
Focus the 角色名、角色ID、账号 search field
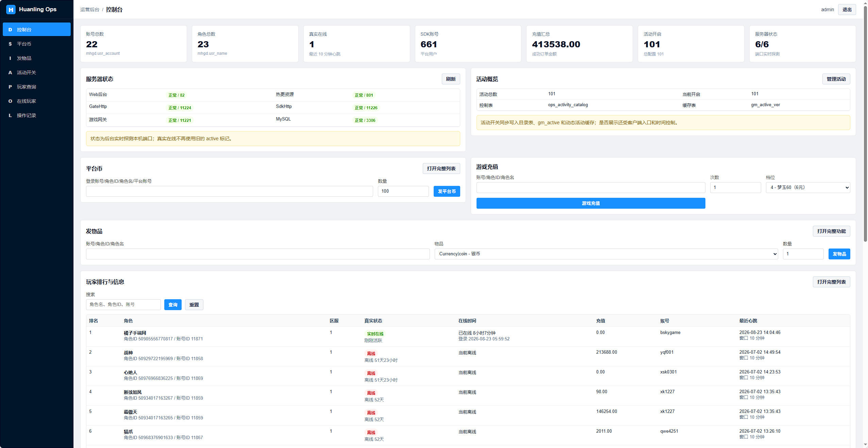(x=123, y=305)
